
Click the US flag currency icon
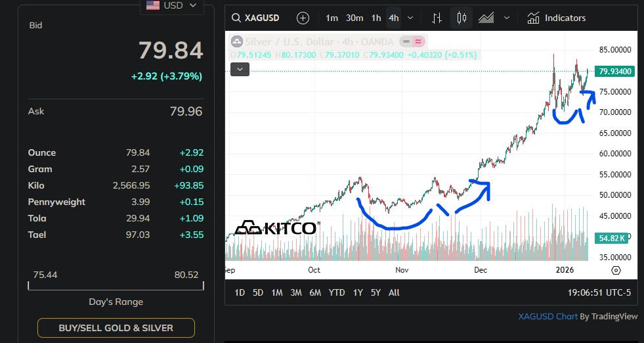coord(153,5)
